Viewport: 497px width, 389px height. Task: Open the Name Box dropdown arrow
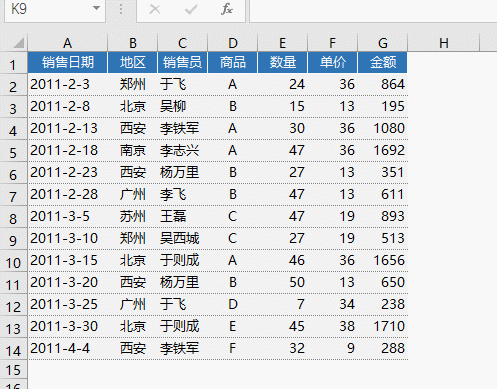[x=96, y=8]
